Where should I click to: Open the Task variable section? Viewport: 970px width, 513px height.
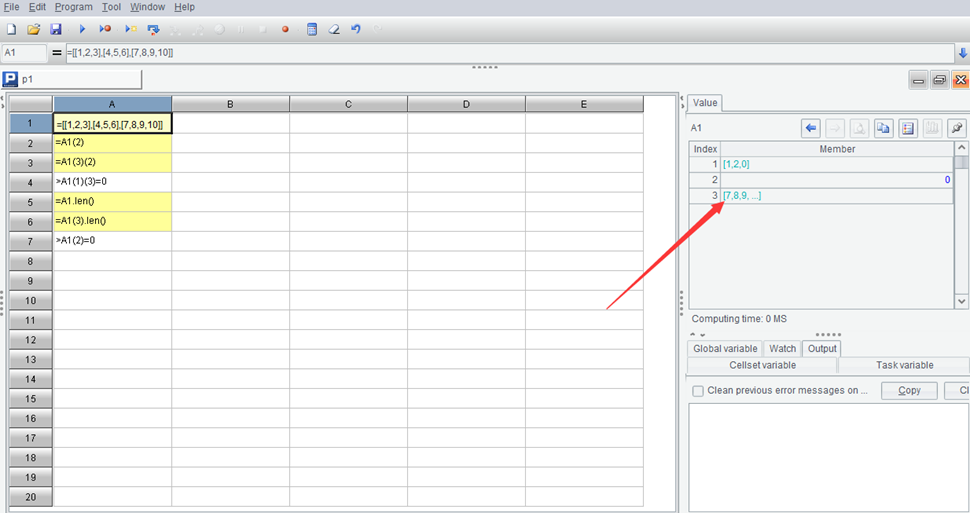pyautogui.click(x=902, y=365)
